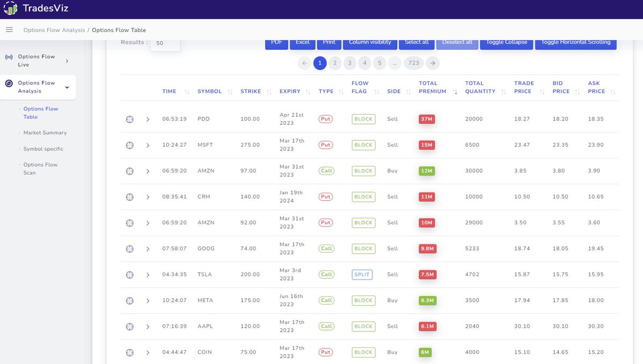Sort the table by SYMBOL column icon
This screenshot has width=643, height=364.
coord(230,91)
